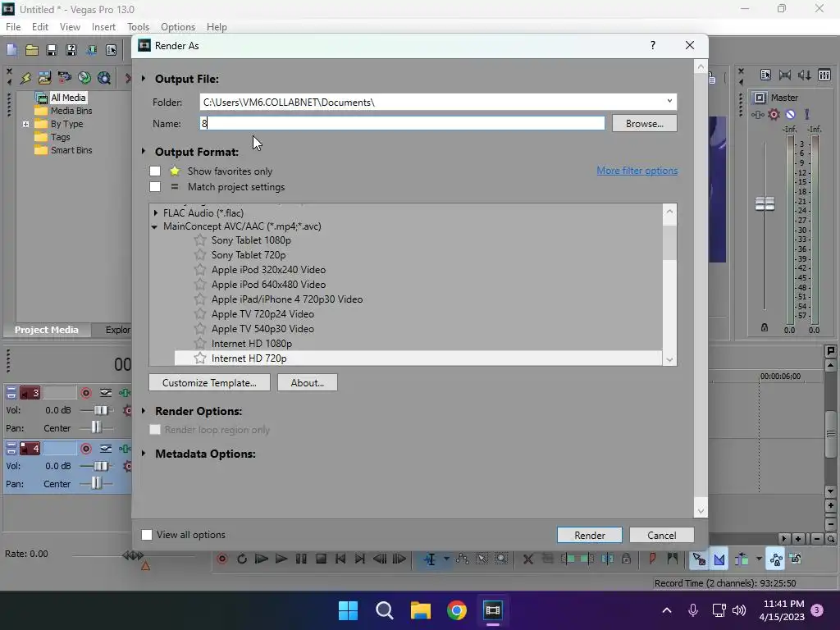Expand FLAC Audio format group
Screen dimensions: 840x630
155,212
